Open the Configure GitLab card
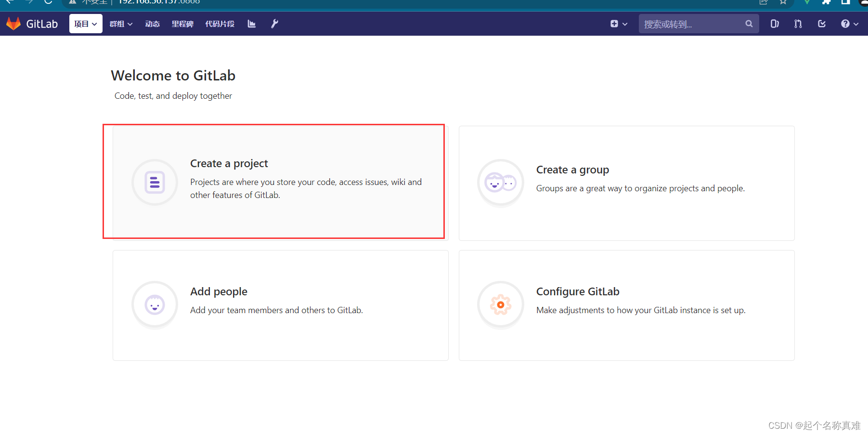The height and width of the screenshot is (435, 868). coord(627,305)
